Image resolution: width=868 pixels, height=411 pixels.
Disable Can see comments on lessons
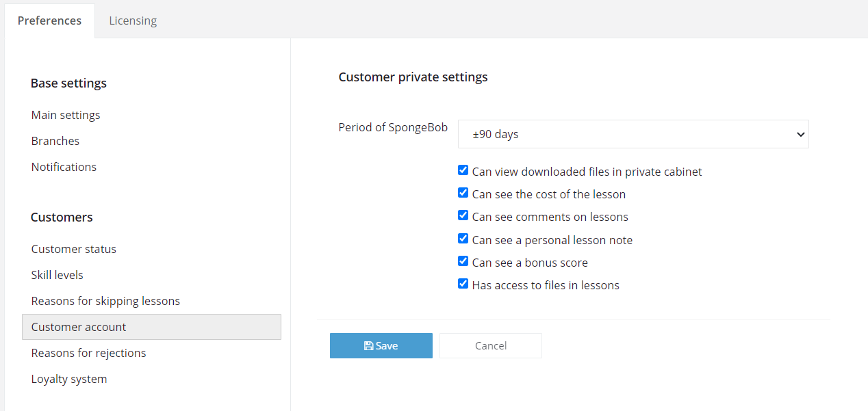[x=463, y=215]
